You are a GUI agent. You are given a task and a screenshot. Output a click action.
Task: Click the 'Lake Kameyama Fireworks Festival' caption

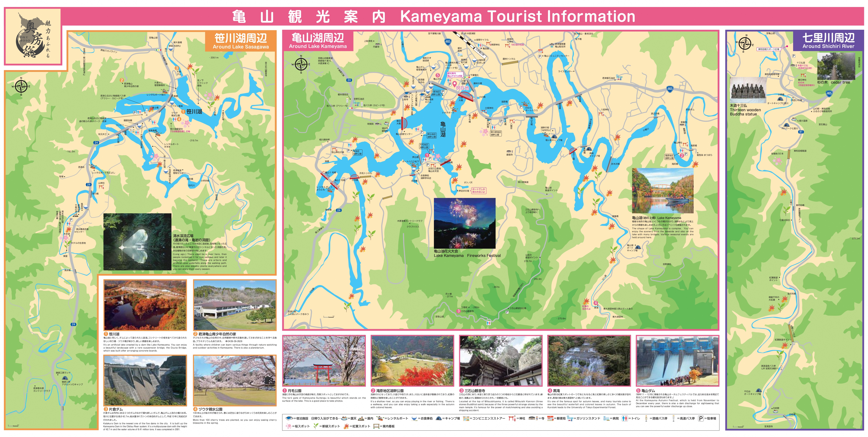tap(467, 256)
